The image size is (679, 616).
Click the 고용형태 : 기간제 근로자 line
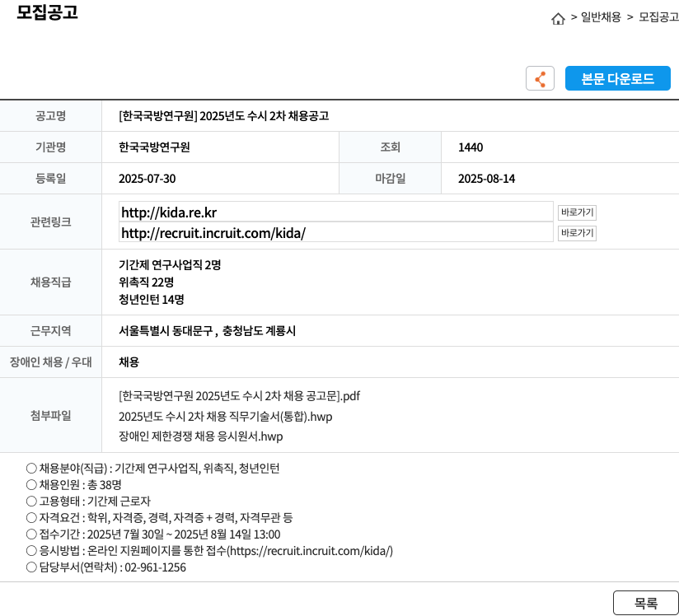click(x=88, y=502)
